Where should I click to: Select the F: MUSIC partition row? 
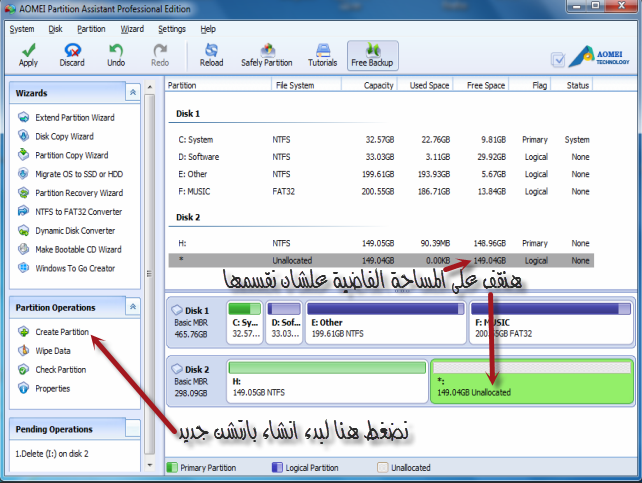point(381,191)
